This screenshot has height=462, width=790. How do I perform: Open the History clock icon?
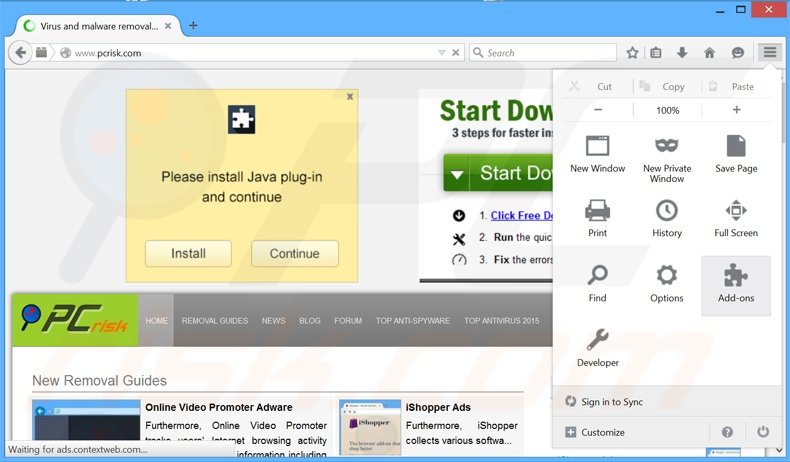666,211
